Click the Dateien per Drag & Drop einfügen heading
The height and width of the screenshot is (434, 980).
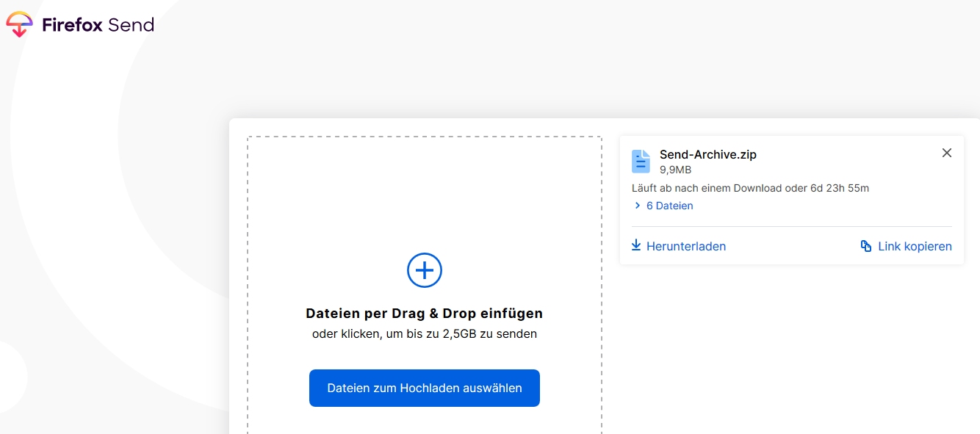[x=425, y=314]
